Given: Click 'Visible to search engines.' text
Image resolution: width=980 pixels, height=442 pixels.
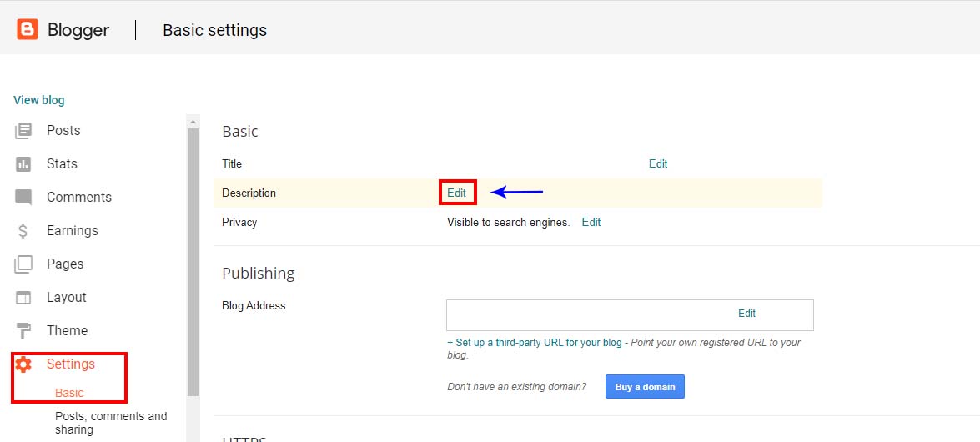Looking at the screenshot, I should [509, 222].
